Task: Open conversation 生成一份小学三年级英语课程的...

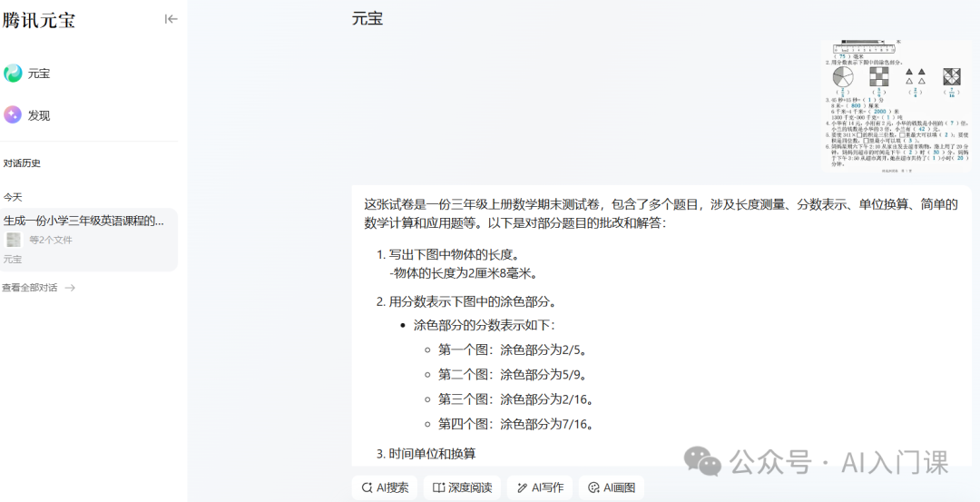Action: pyautogui.click(x=89, y=240)
